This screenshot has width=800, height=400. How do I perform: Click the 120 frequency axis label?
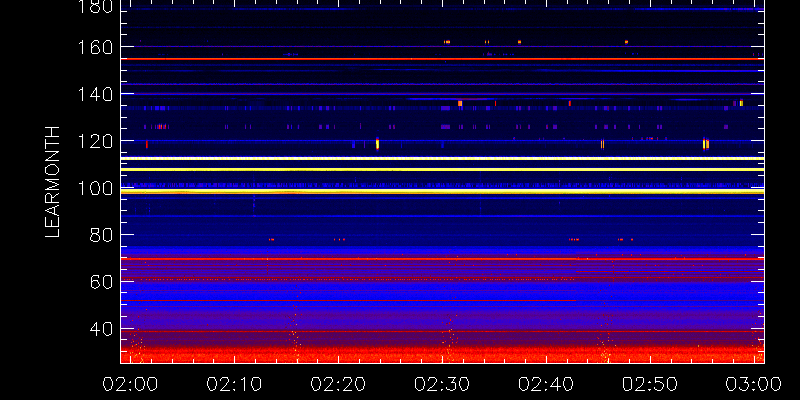tap(96, 141)
